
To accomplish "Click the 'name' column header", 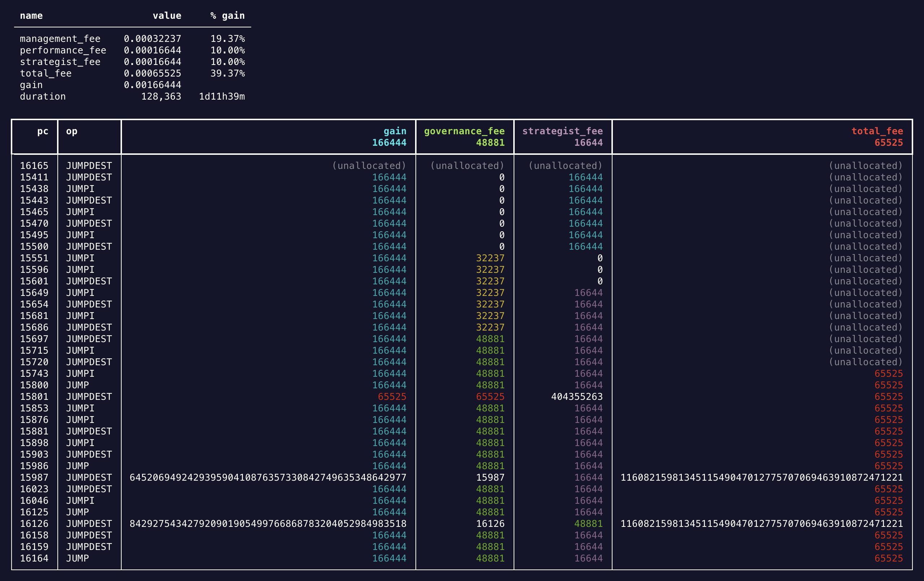I will 31,16.
